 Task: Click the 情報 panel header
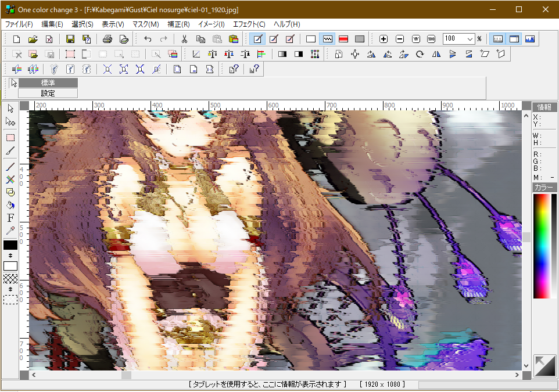pos(544,107)
